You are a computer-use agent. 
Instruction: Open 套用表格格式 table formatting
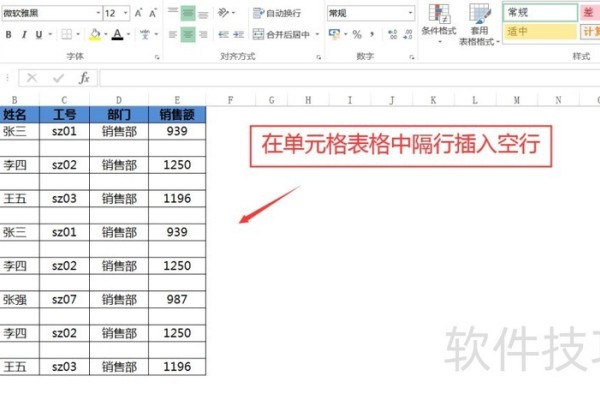pyautogui.click(x=479, y=24)
